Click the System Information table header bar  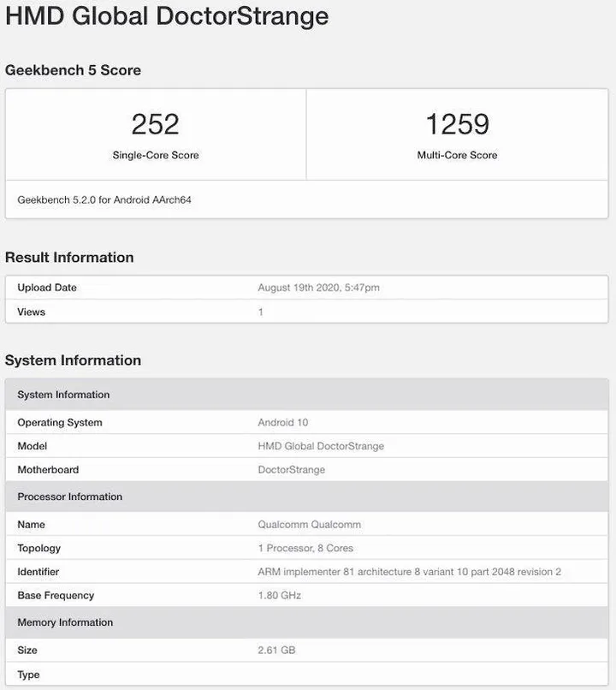pos(63,395)
